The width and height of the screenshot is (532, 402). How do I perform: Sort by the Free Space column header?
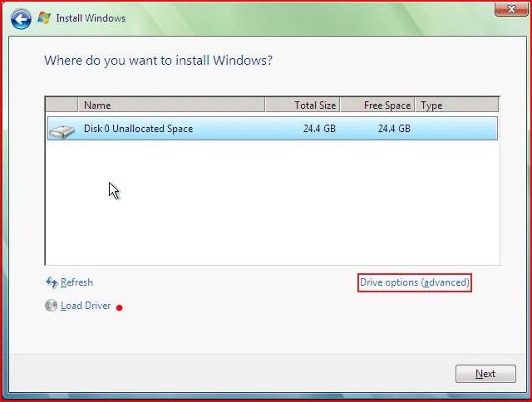coord(377,105)
